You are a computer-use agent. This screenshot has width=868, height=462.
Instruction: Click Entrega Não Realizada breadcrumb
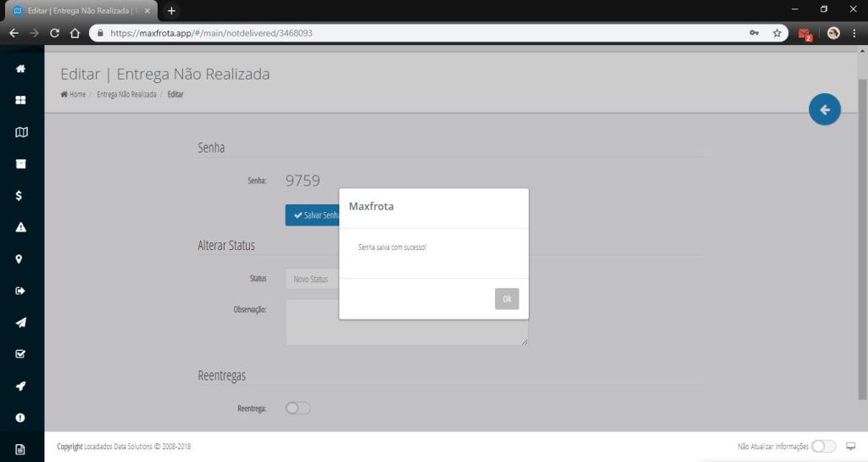(126, 94)
